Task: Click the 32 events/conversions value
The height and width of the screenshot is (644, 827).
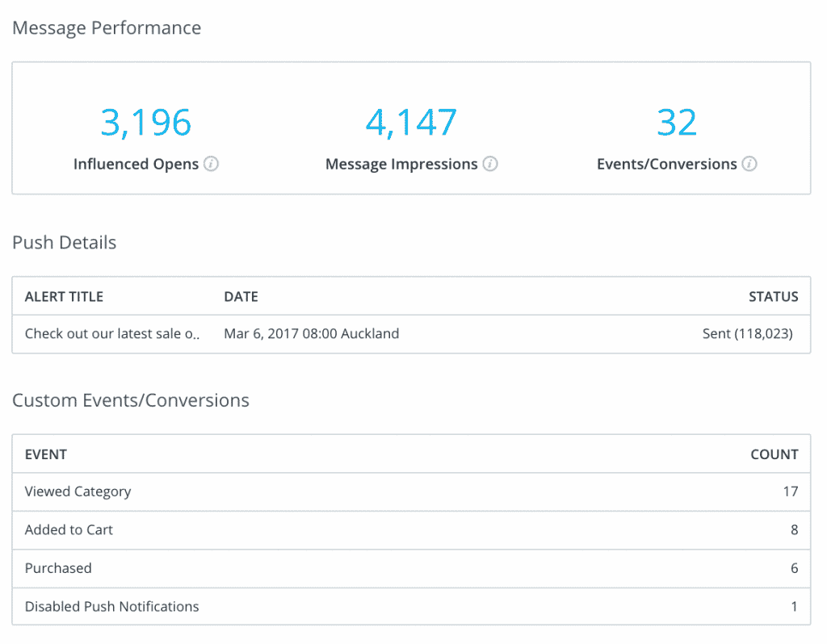Action: (x=676, y=123)
